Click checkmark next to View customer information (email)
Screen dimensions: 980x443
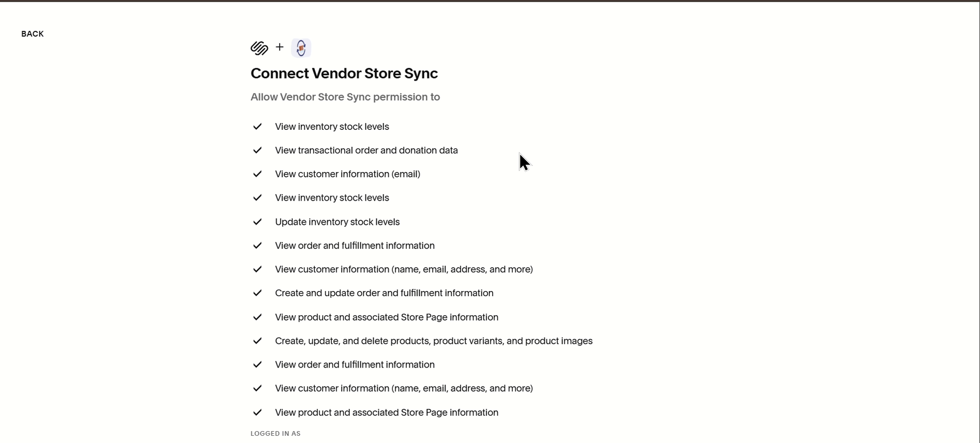pos(257,174)
